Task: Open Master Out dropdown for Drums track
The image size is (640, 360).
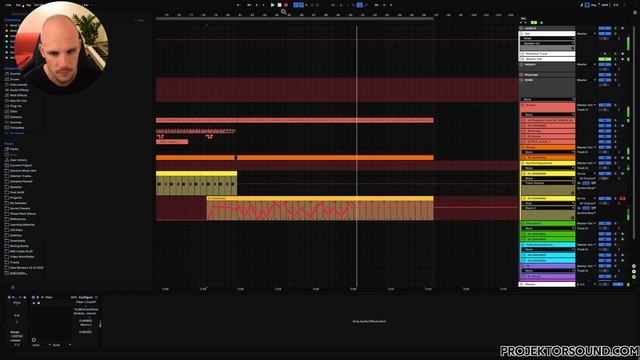Action: click(x=587, y=105)
